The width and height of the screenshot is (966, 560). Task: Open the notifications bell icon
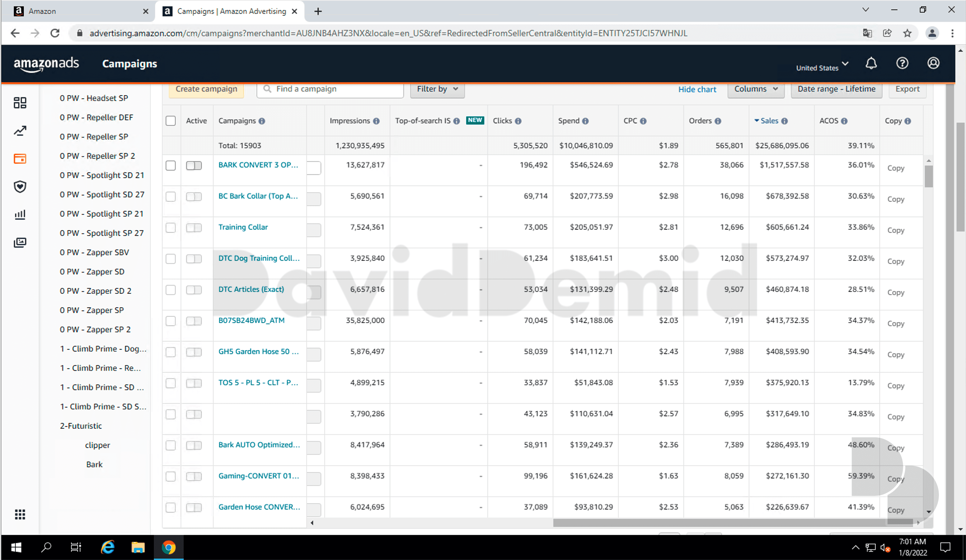point(871,63)
